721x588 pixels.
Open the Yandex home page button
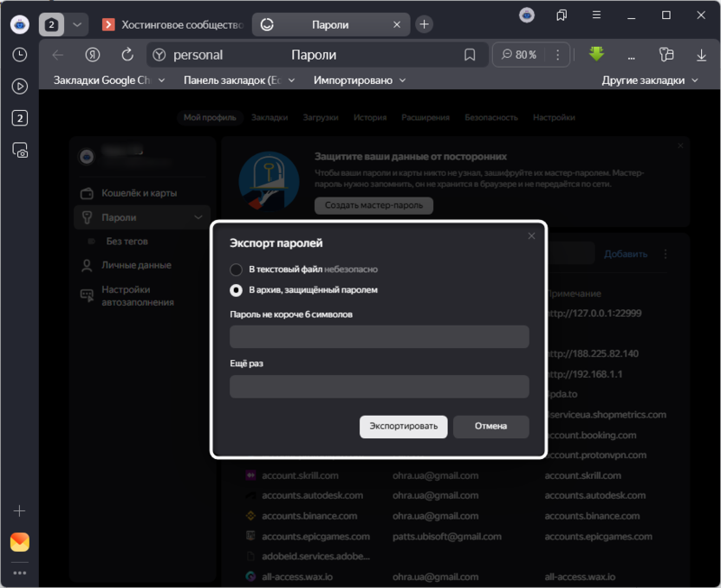(93, 55)
